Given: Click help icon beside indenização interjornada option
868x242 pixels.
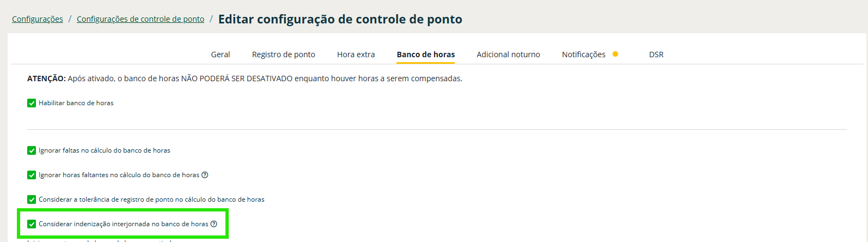Looking at the screenshot, I should [x=214, y=224].
